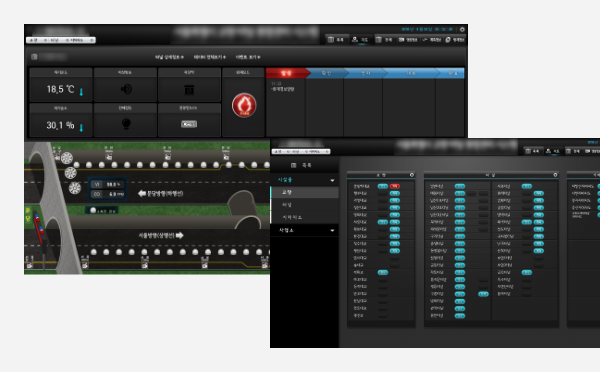Collapse the 시설물 section arrow in sidebar
Screen dimensions: 600x372
(332, 180)
